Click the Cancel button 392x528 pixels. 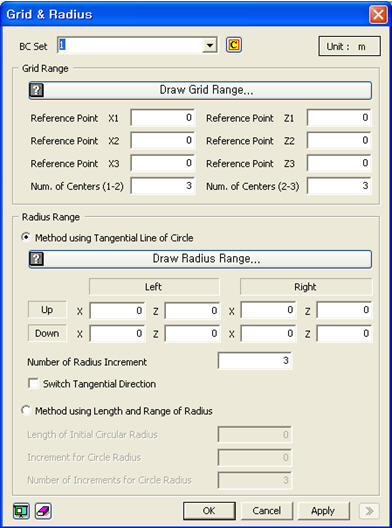click(x=266, y=511)
